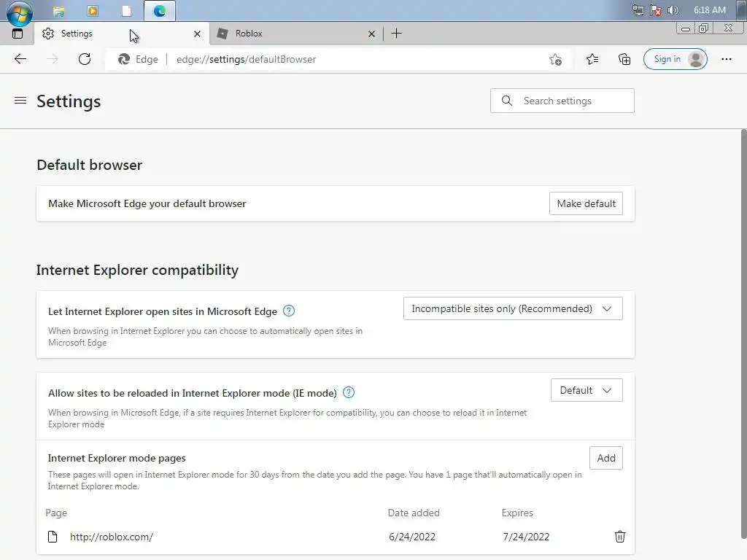Click the Internet Explorer compatibility heading
The image size is (747, 560).
[x=137, y=270]
